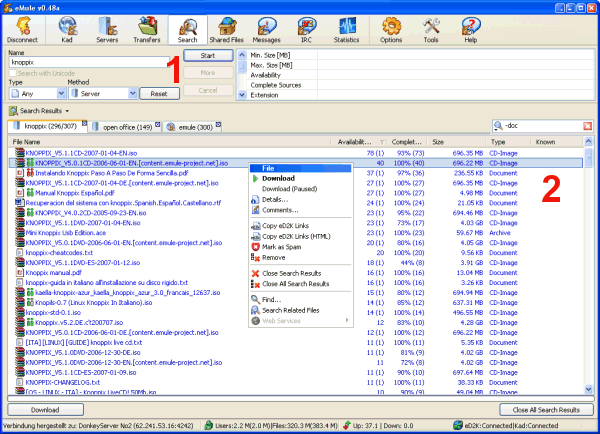Click the Close All Search Results button
The image size is (600, 434).
(x=540, y=409)
